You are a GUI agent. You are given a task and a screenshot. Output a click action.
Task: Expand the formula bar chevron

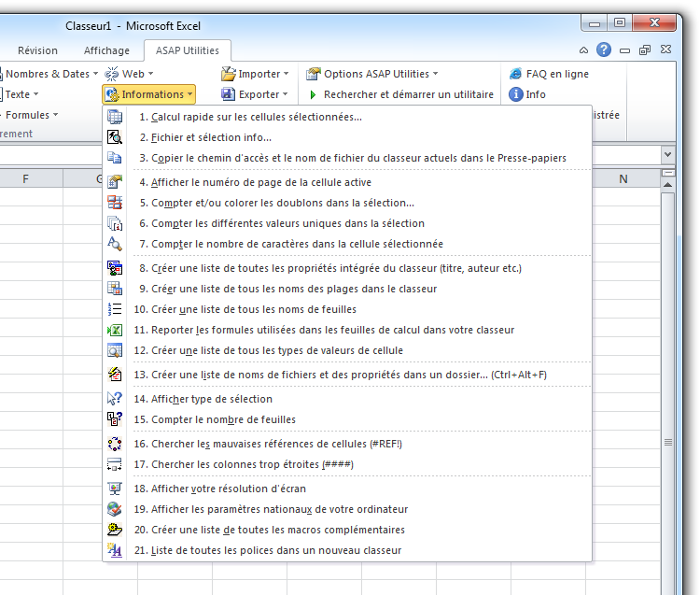click(667, 154)
